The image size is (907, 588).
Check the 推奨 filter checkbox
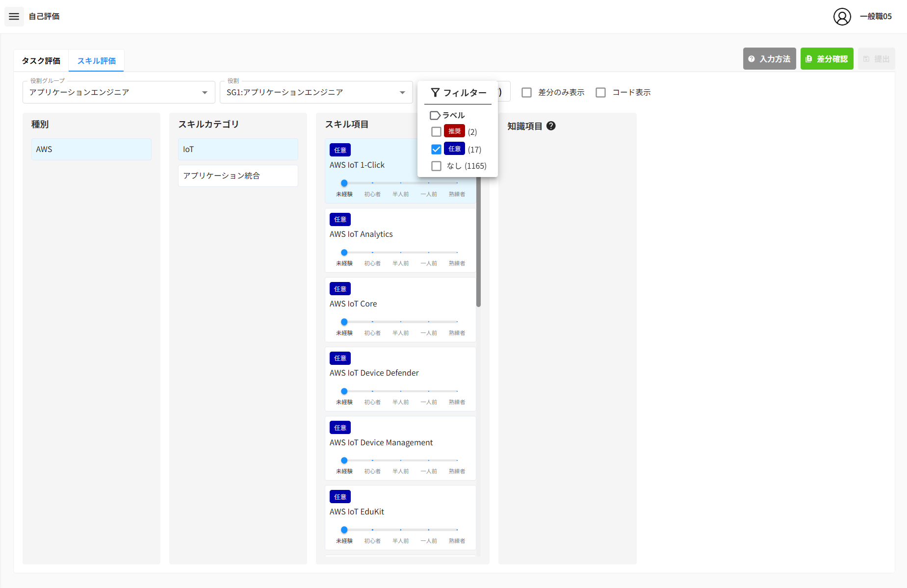click(436, 132)
